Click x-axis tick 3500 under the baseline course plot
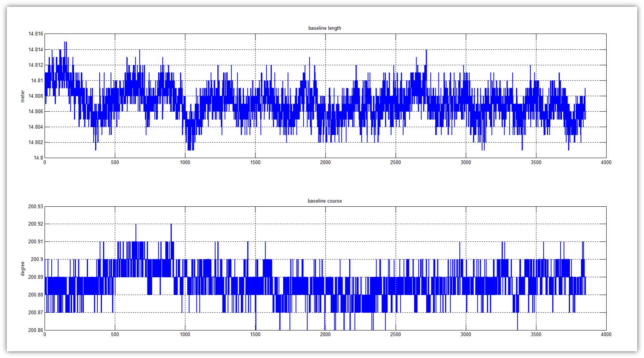 tap(536, 335)
